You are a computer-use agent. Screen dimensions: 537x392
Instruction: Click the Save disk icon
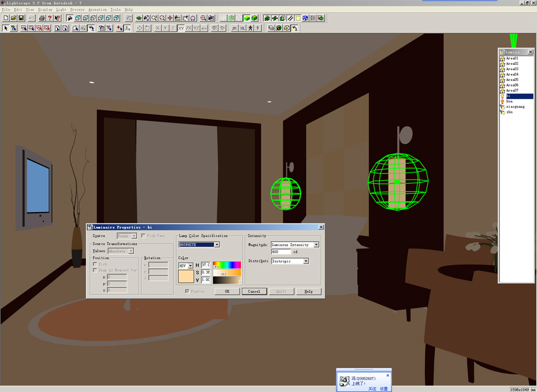(21, 18)
